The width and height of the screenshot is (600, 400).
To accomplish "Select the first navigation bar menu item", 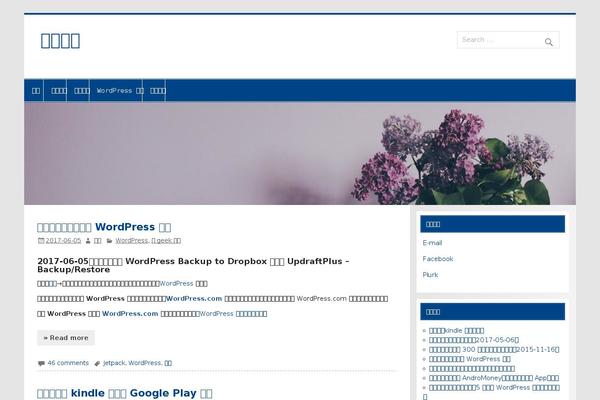I will (x=36, y=91).
